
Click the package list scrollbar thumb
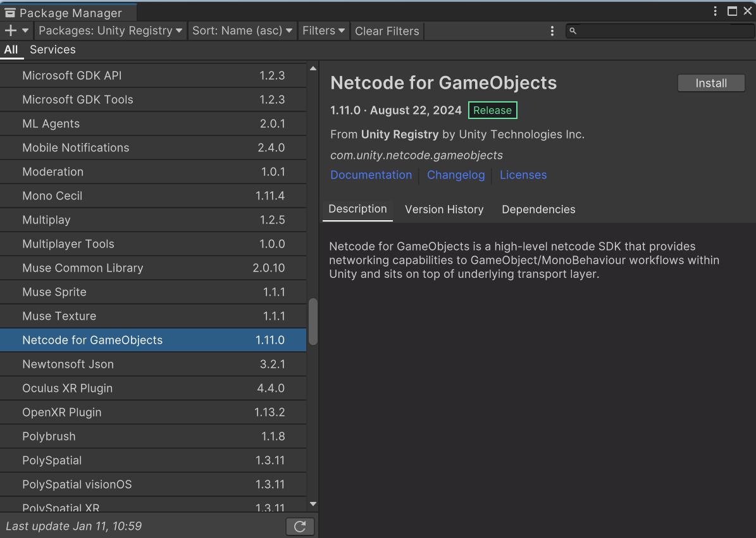313,322
